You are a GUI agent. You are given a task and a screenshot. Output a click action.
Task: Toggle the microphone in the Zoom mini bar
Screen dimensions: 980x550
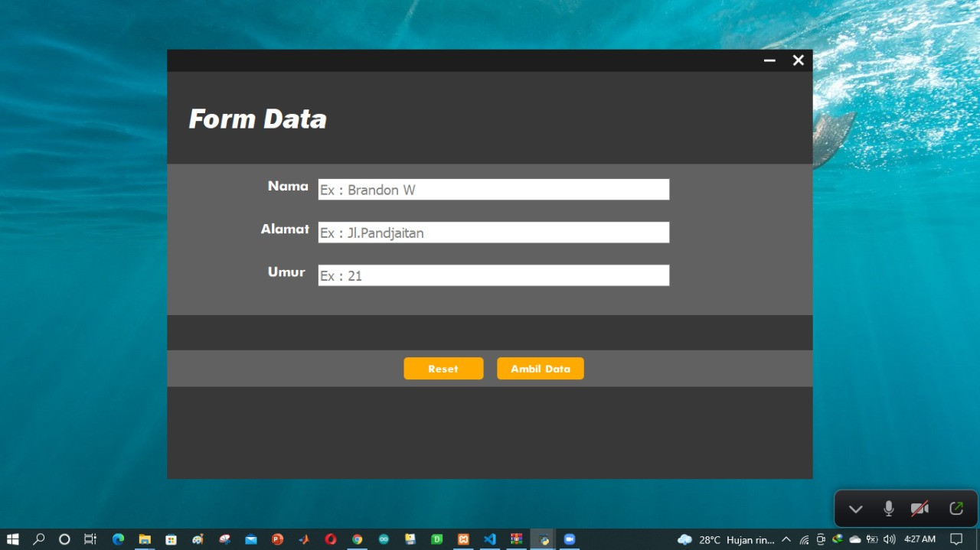point(888,509)
